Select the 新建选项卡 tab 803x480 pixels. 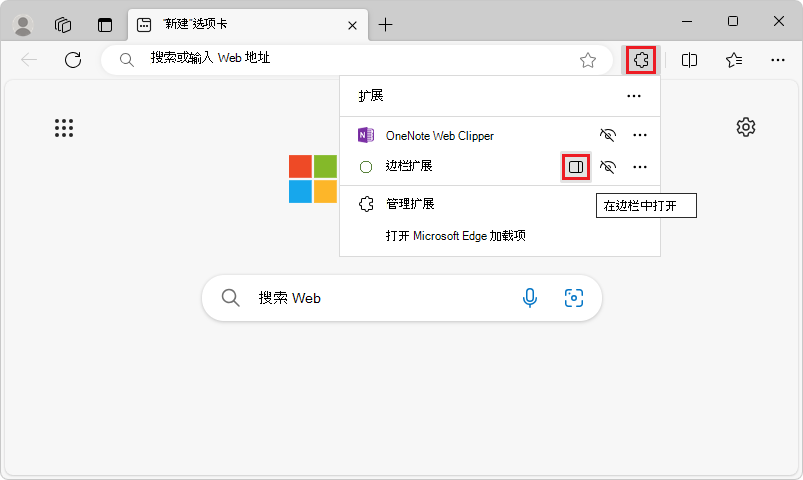[248, 25]
